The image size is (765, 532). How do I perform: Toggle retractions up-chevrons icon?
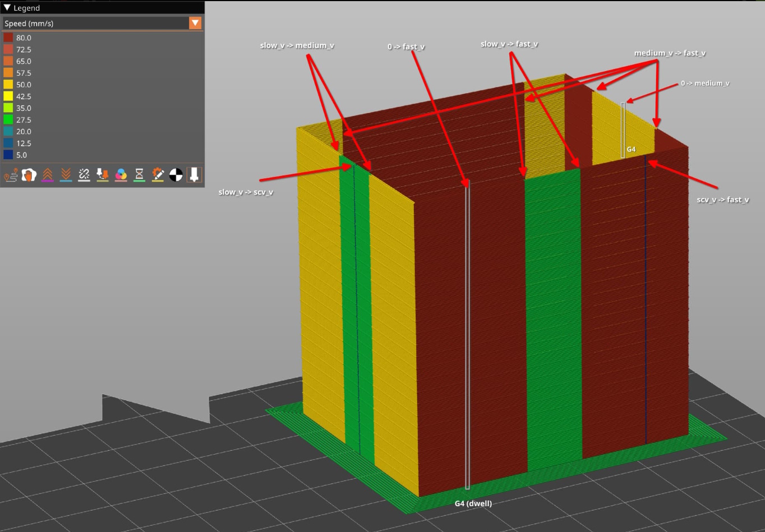click(x=48, y=175)
